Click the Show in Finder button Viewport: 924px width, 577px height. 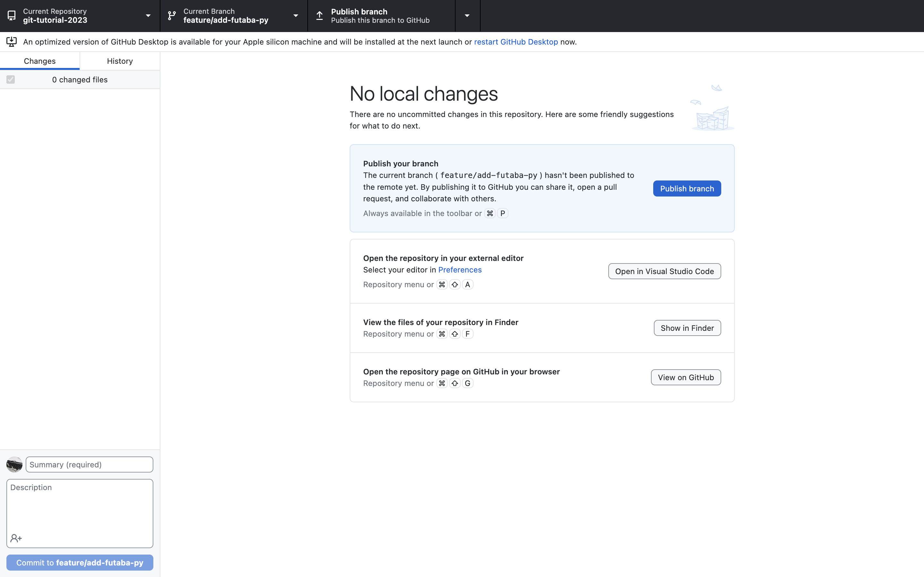point(687,328)
